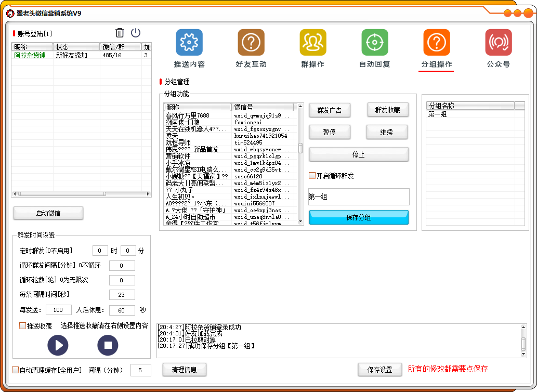
Task: Open 好友互动 question icon
Action: (x=251, y=42)
